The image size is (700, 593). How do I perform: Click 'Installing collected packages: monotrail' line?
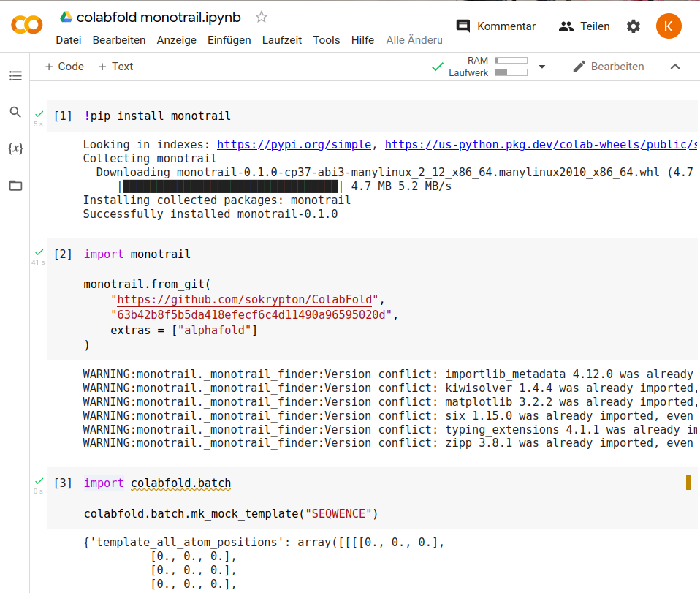click(x=217, y=200)
